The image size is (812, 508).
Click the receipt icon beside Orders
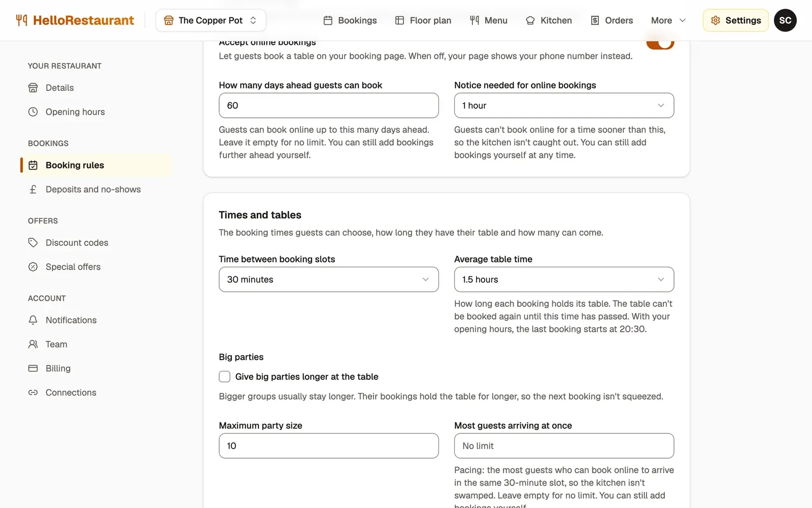coord(595,20)
